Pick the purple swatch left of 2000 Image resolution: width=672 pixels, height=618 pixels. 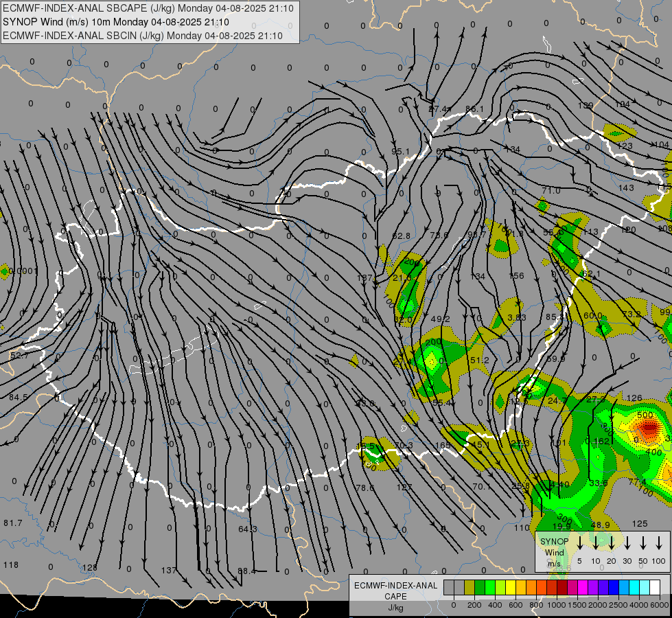coord(592,588)
